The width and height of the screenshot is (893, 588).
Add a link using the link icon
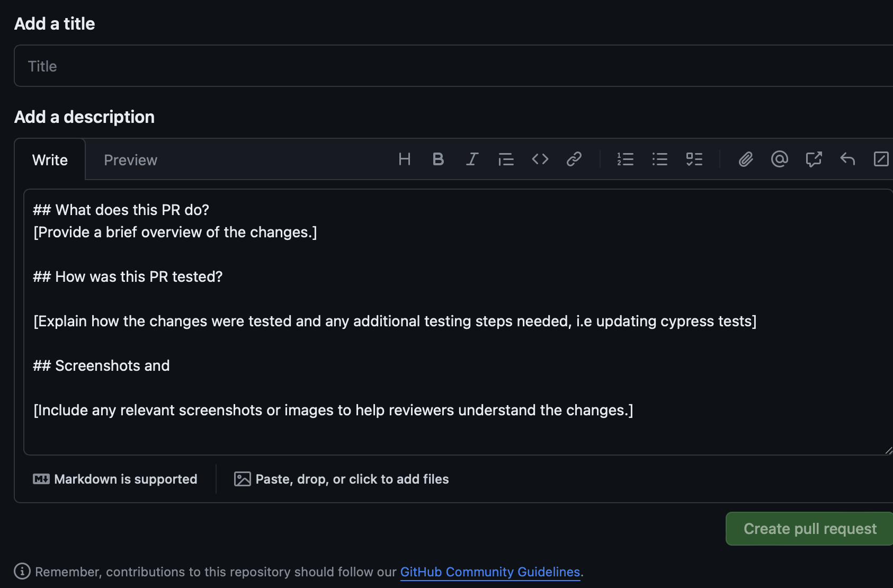[x=574, y=159]
